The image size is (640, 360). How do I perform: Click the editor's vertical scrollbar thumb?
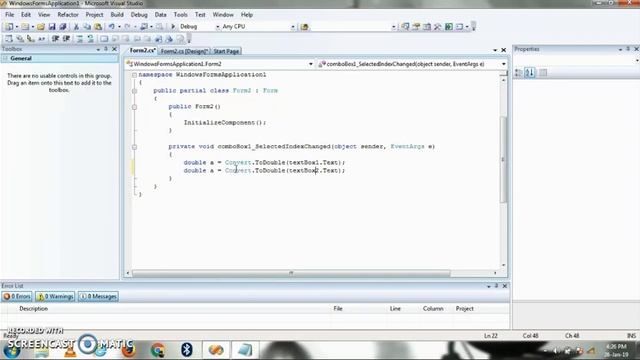pyautogui.click(x=503, y=160)
